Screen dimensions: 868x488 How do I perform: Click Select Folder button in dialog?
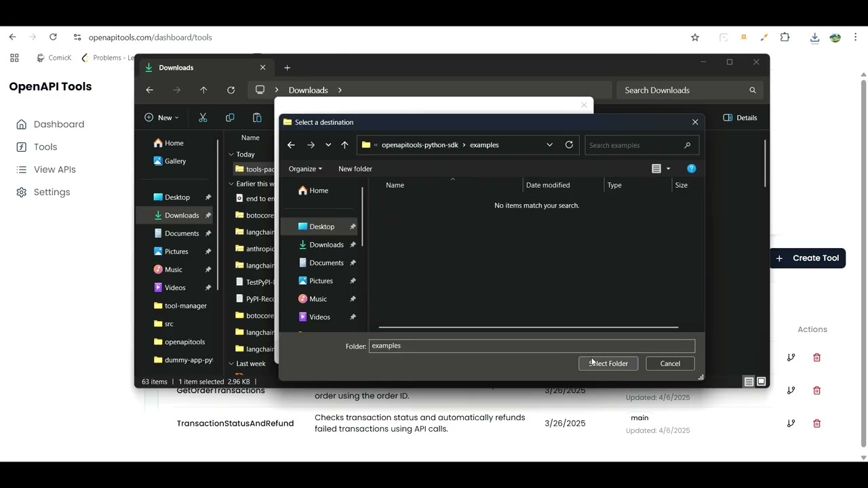[x=608, y=363]
